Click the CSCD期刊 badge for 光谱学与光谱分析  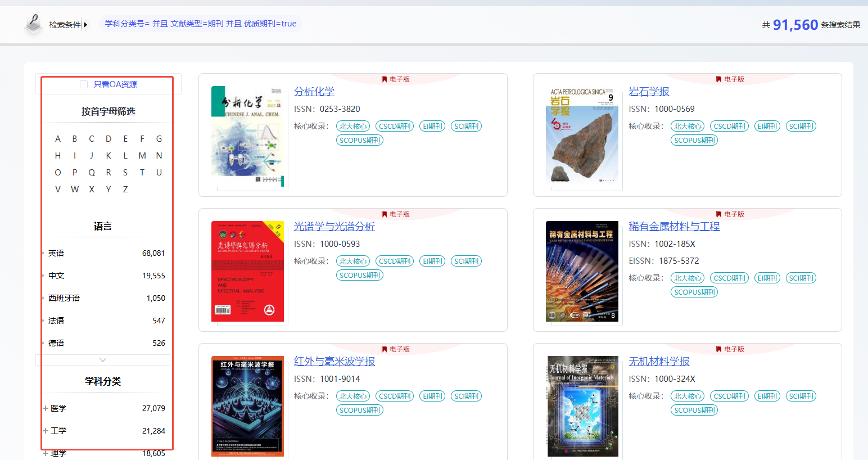pyautogui.click(x=394, y=260)
